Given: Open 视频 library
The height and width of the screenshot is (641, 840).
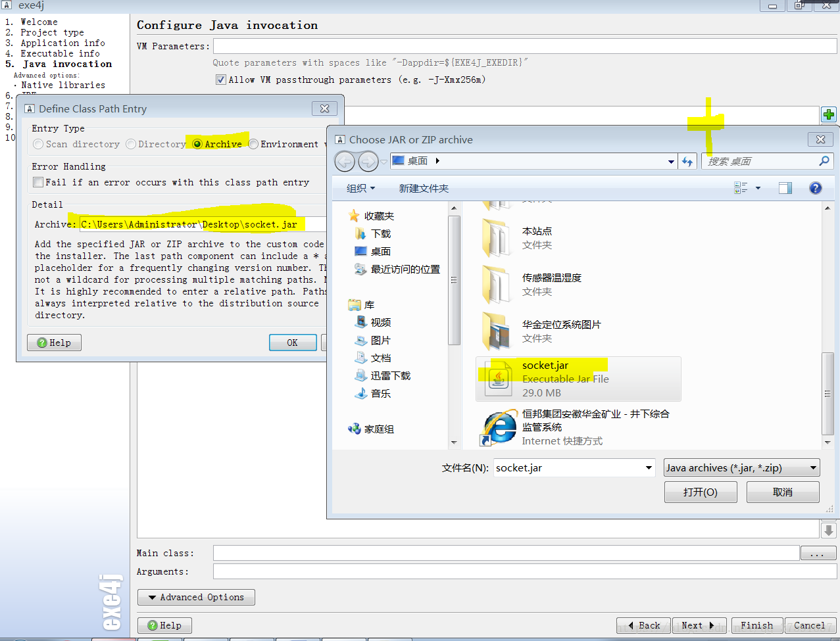Looking at the screenshot, I should (373, 322).
